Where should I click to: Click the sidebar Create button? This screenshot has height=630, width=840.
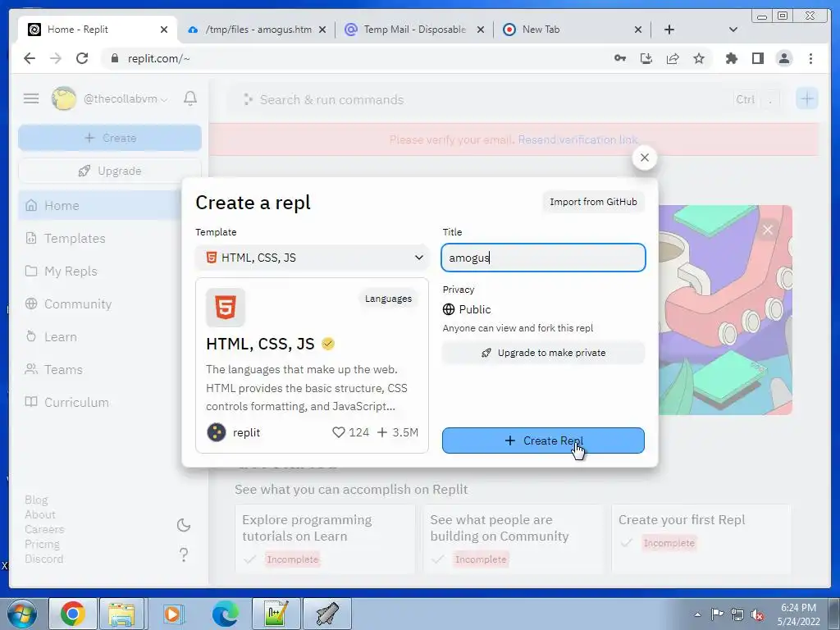[x=110, y=138]
